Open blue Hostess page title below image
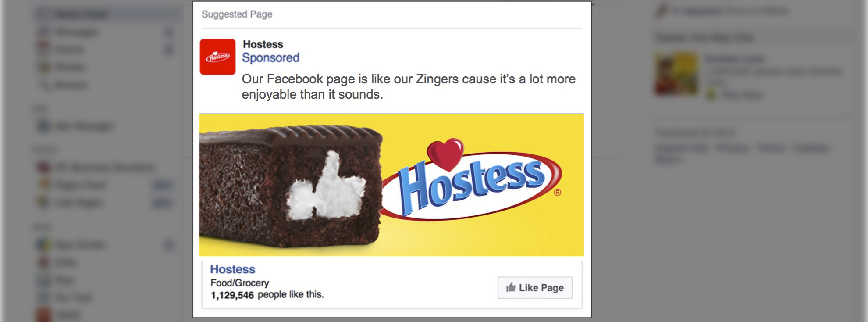Viewport: 868px width, 322px height. [x=233, y=269]
